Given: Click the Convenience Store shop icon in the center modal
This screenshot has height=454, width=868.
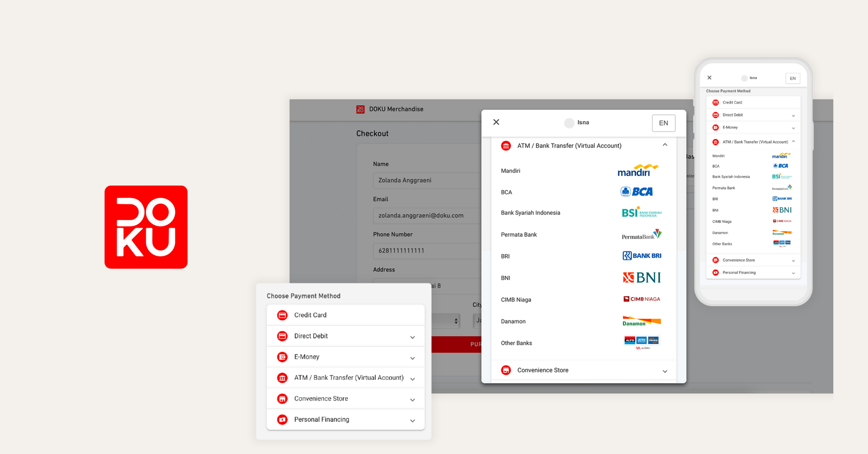Looking at the screenshot, I should [506, 370].
